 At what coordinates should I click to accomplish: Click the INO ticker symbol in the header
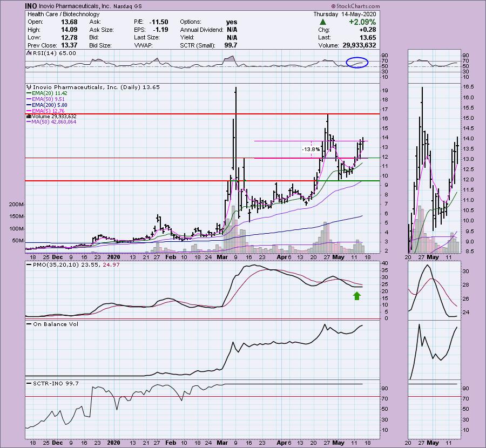click(31, 6)
